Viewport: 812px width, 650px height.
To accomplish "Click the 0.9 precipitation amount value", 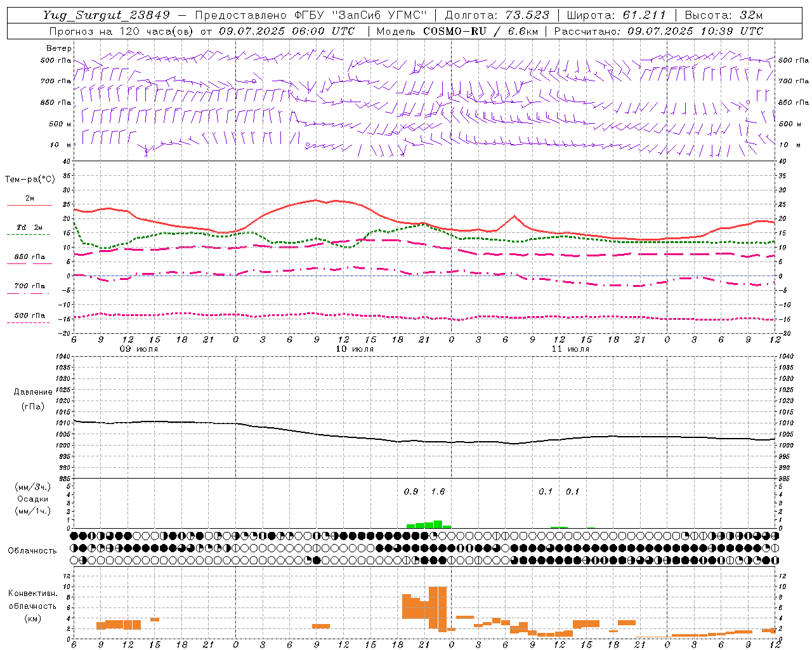I will (x=411, y=492).
